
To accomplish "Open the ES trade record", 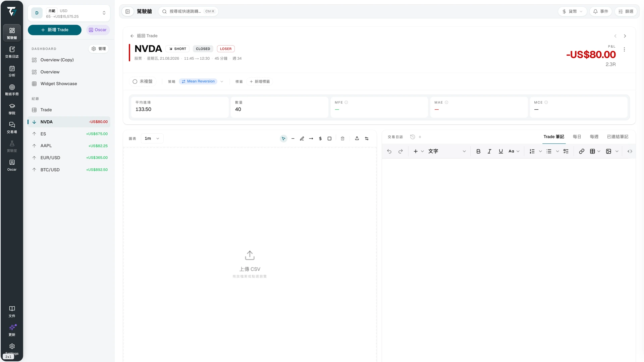I will pyautogui.click(x=69, y=134).
